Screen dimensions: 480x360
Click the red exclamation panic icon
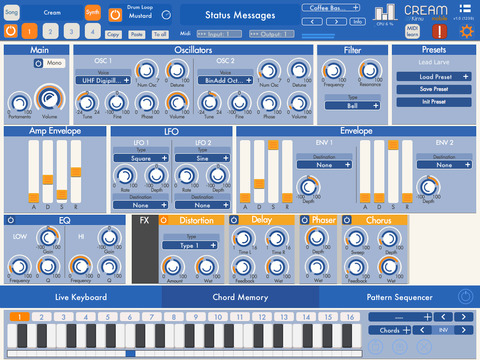click(x=439, y=32)
